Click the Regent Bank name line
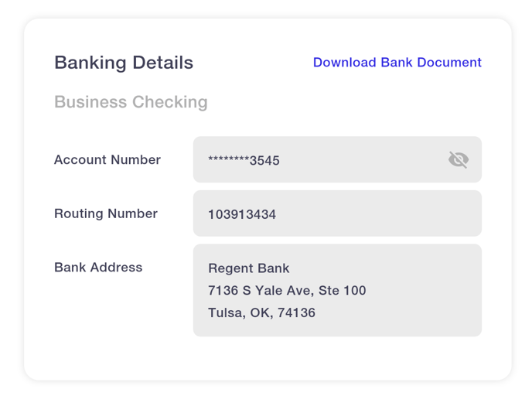This screenshot has height=396, width=532. click(249, 268)
